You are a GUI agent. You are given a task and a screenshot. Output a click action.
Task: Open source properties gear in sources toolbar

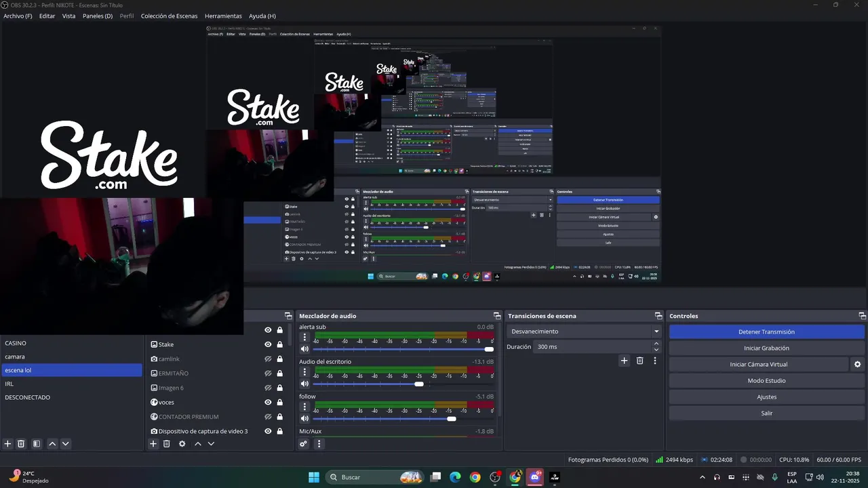point(182,444)
